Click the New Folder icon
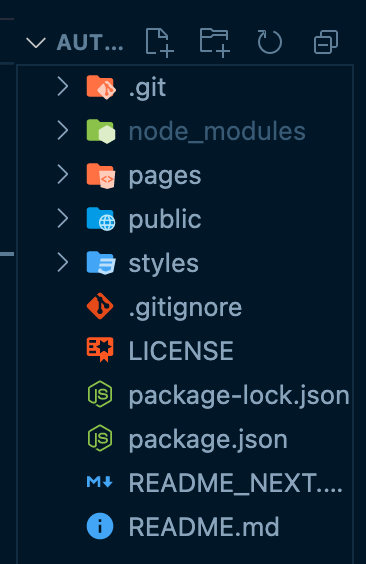 coord(215,42)
